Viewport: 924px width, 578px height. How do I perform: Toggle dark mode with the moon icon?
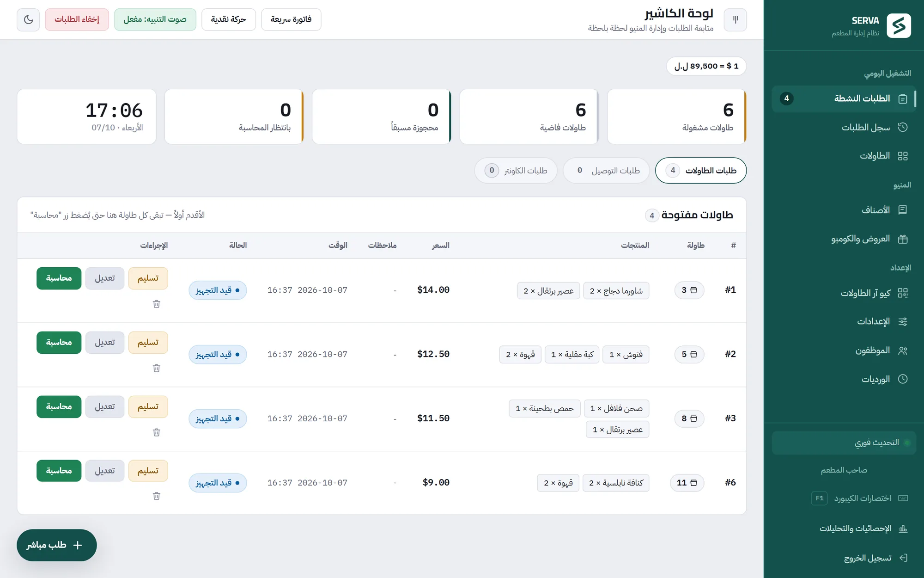click(x=28, y=19)
